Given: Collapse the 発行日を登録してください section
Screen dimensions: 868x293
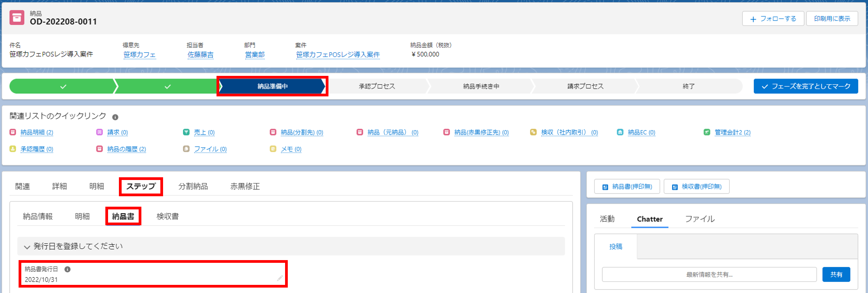Looking at the screenshot, I should pyautogui.click(x=27, y=247).
